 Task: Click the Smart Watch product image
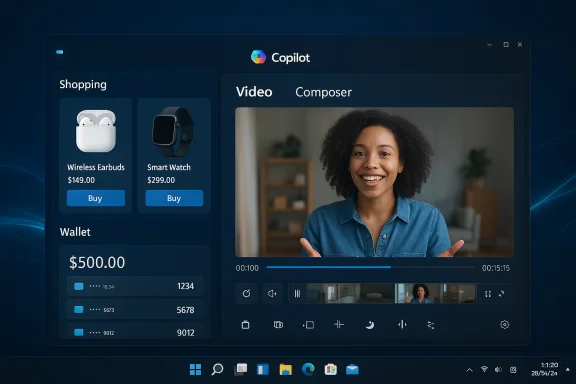(172, 132)
